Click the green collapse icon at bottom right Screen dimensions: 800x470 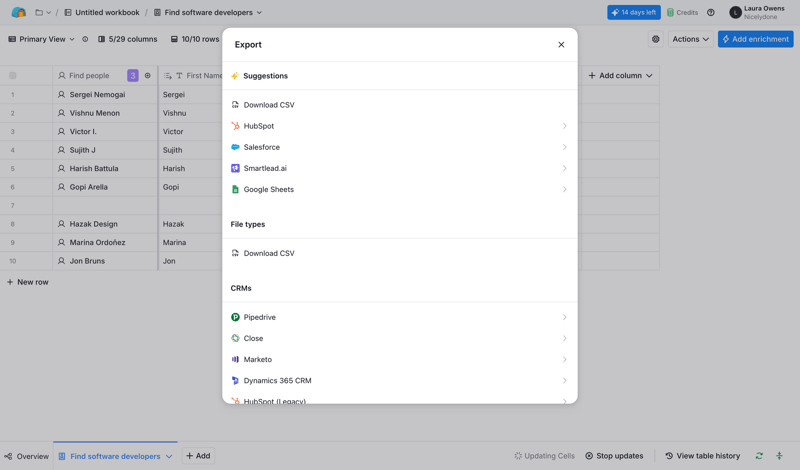click(779, 456)
